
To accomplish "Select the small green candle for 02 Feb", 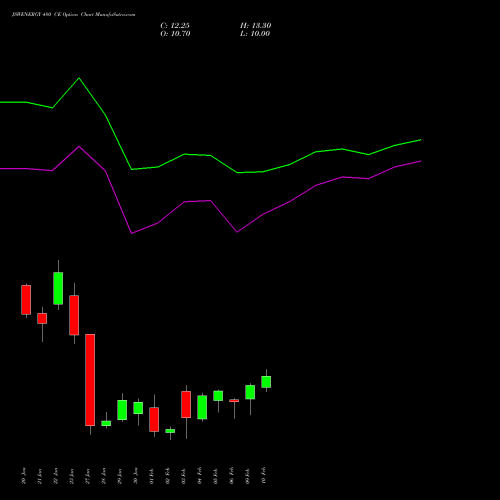I will [170, 431].
